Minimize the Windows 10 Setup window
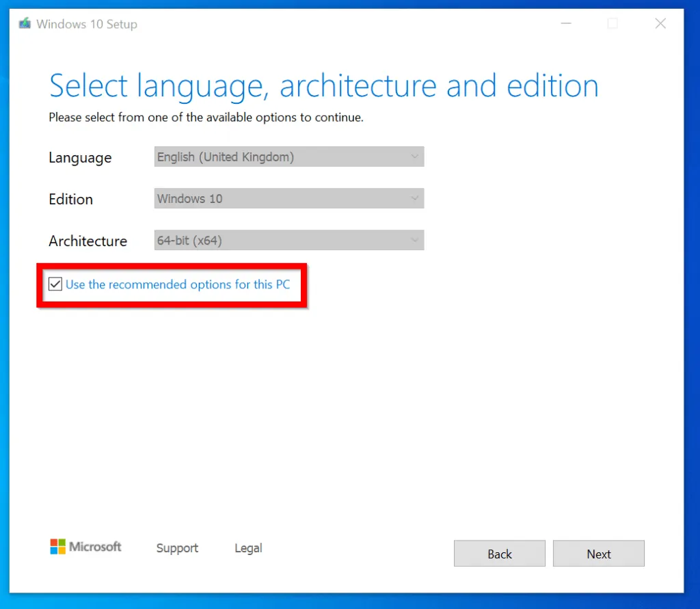700x609 pixels. (x=566, y=23)
